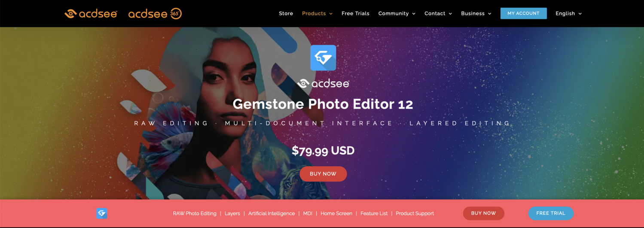The height and width of the screenshot is (228, 644).
Task: Click the red BUY NOW button under price
Action: [323, 174]
